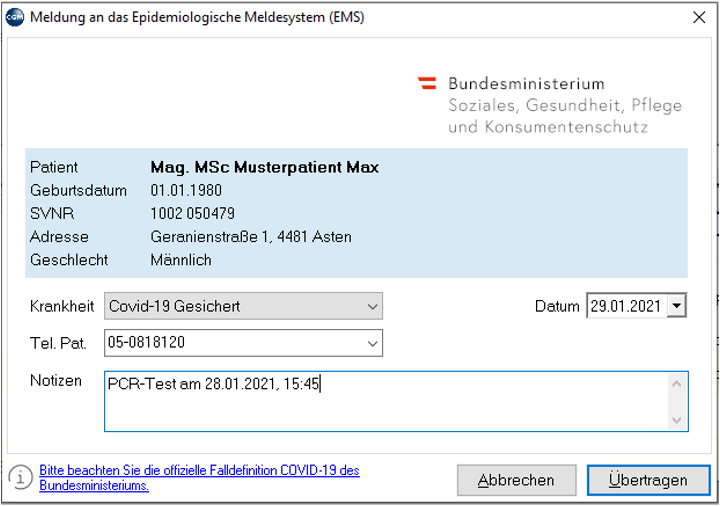Image resolution: width=720 pixels, height=506 pixels.
Task: Open the Tel. Pat. combo box arrow
Action: pos(372,343)
